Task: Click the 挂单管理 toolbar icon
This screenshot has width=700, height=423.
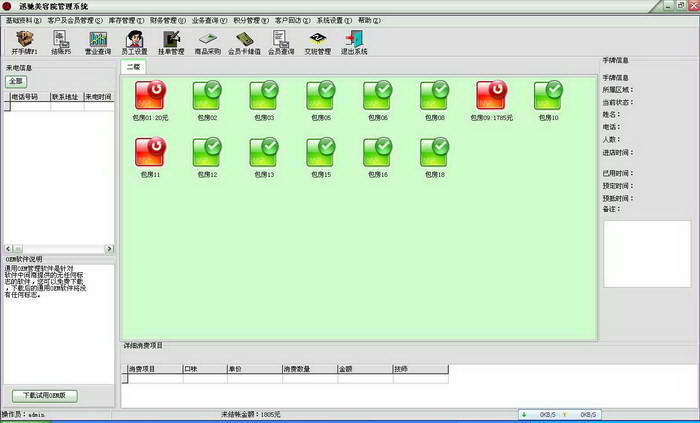Action: click(171, 41)
